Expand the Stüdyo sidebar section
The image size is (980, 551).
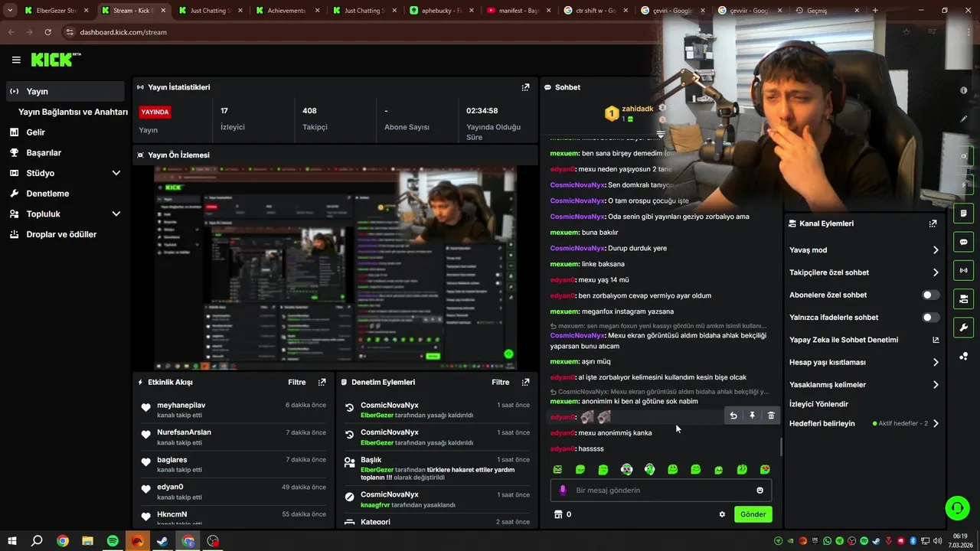coord(116,173)
